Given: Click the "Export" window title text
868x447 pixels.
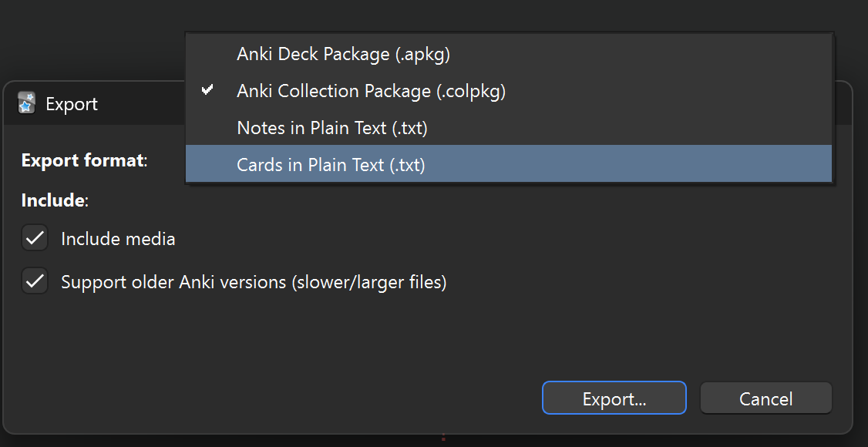Looking at the screenshot, I should [x=72, y=104].
